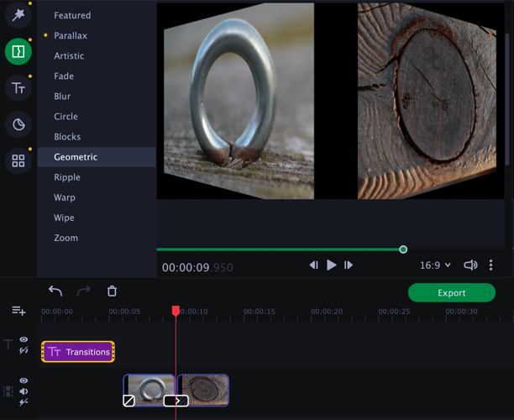The width and height of the screenshot is (514, 420).
Task: Click the green Export button
Action: (451, 293)
